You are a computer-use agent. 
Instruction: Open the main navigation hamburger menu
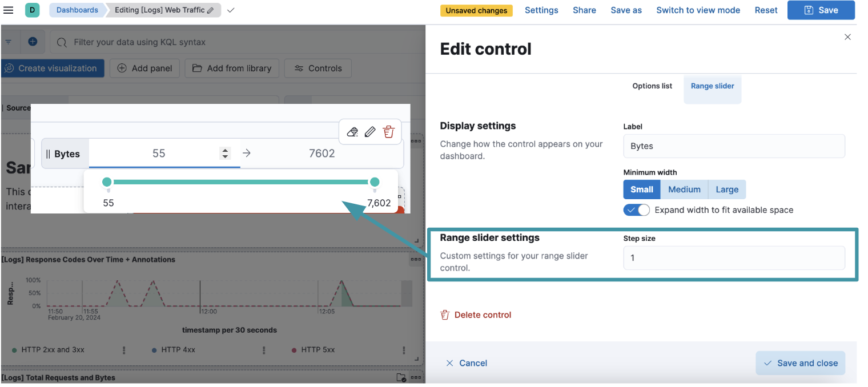click(9, 10)
